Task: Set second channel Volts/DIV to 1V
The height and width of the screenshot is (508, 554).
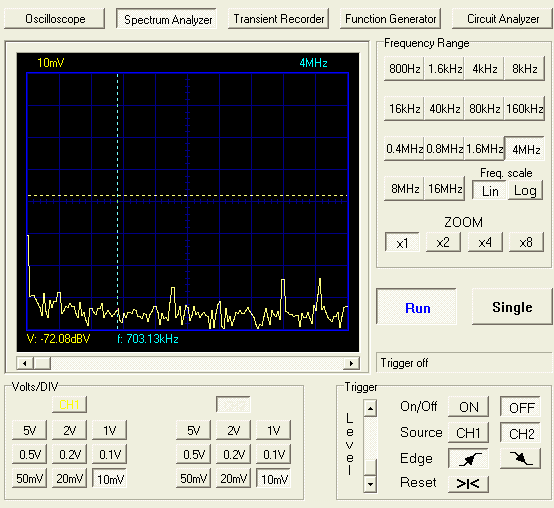Action: tap(273, 430)
